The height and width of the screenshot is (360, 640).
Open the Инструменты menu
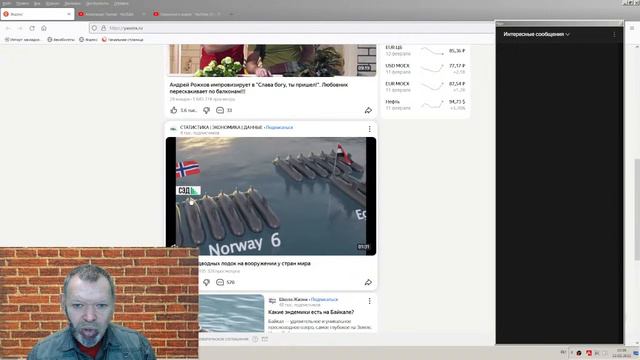(97, 3)
